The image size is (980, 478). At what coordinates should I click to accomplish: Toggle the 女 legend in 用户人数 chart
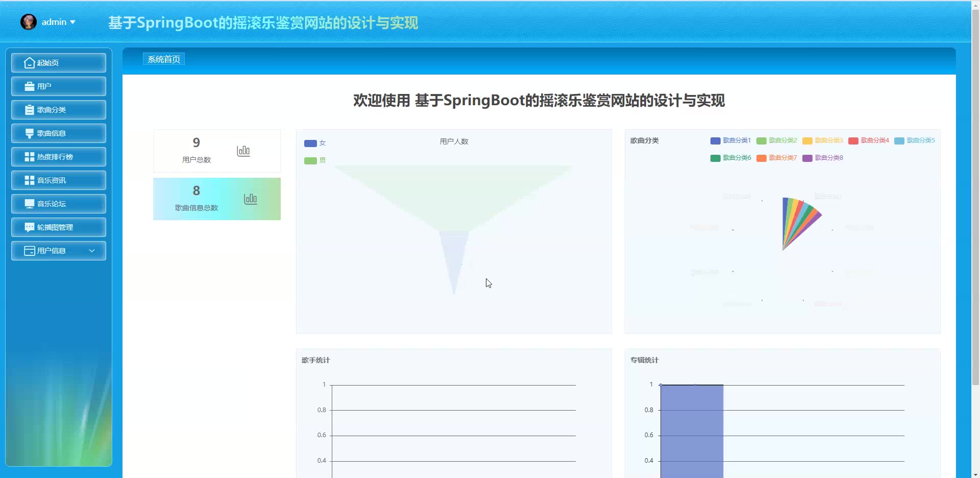click(x=315, y=143)
